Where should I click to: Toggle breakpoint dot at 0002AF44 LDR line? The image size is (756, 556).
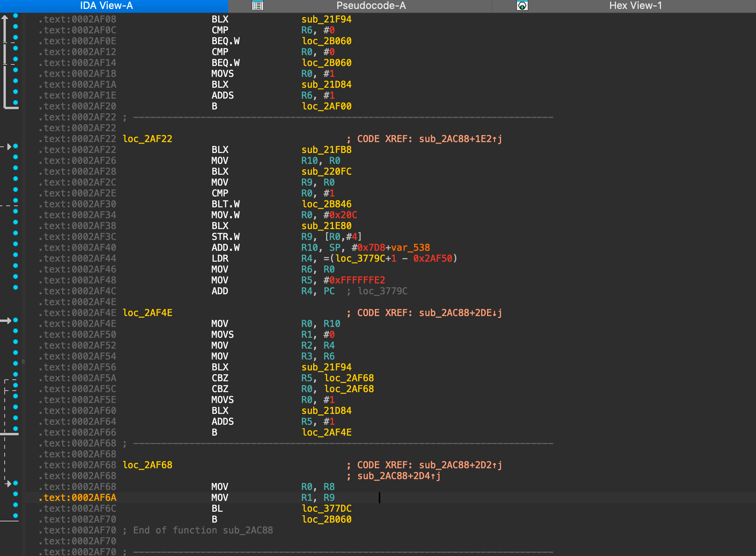click(x=16, y=255)
